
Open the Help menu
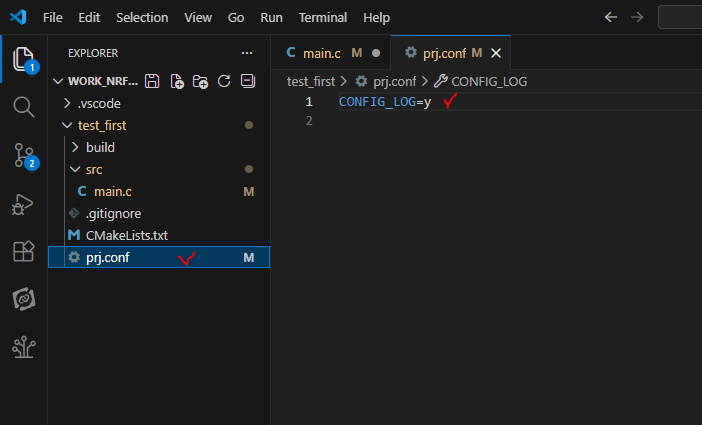(x=377, y=17)
